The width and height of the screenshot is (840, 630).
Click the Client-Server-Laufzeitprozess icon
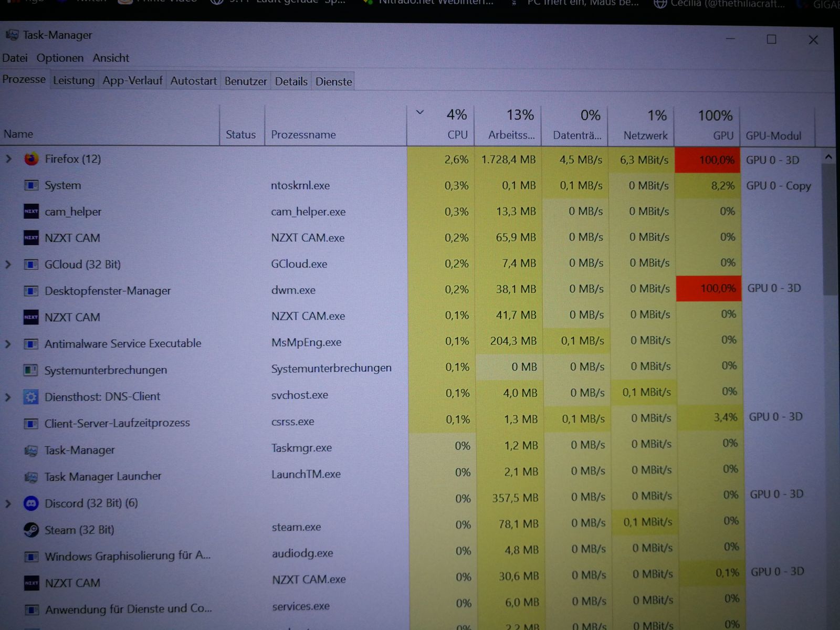[x=31, y=423]
